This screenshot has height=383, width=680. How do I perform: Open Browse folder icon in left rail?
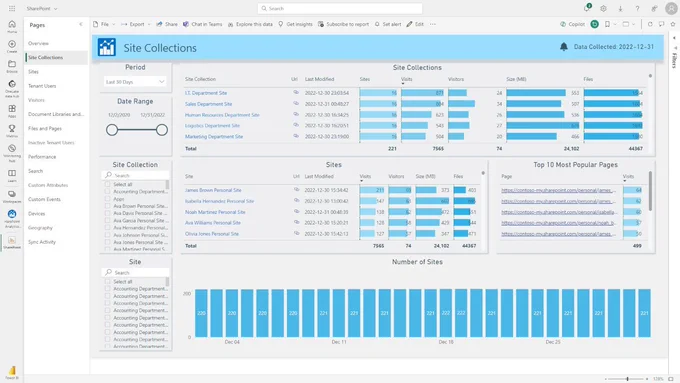click(x=12, y=66)
